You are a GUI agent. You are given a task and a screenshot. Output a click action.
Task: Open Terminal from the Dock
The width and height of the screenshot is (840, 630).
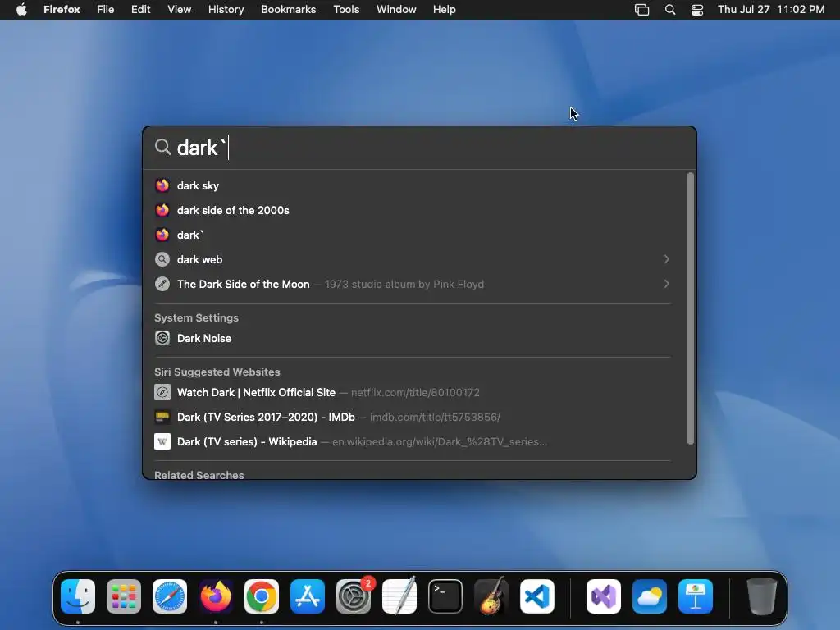tap(445, 596)
